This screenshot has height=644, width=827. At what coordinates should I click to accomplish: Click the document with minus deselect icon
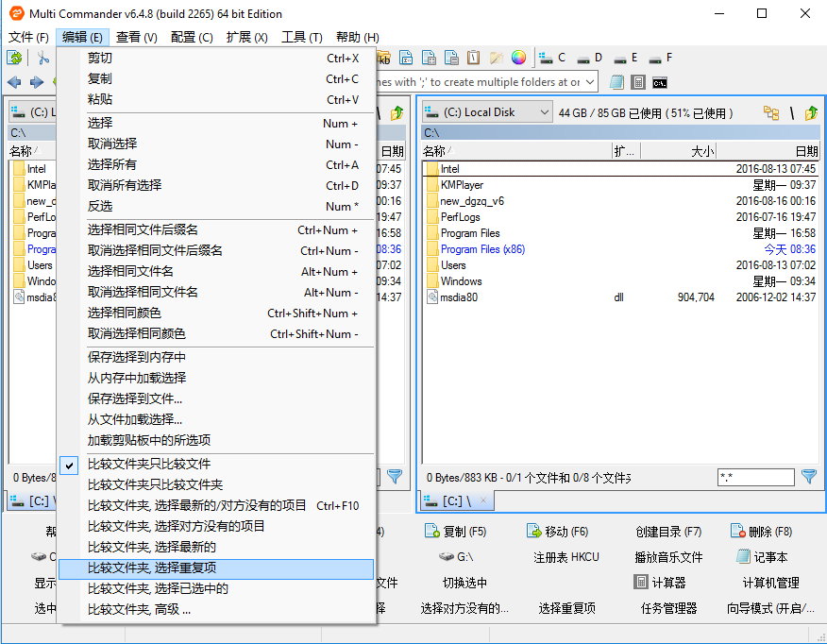point(451,58)
